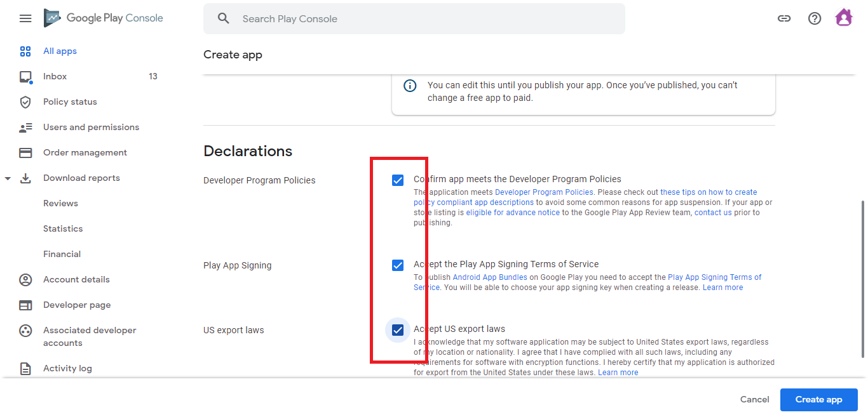Click the link icon in header

click(x=784, y=18)
